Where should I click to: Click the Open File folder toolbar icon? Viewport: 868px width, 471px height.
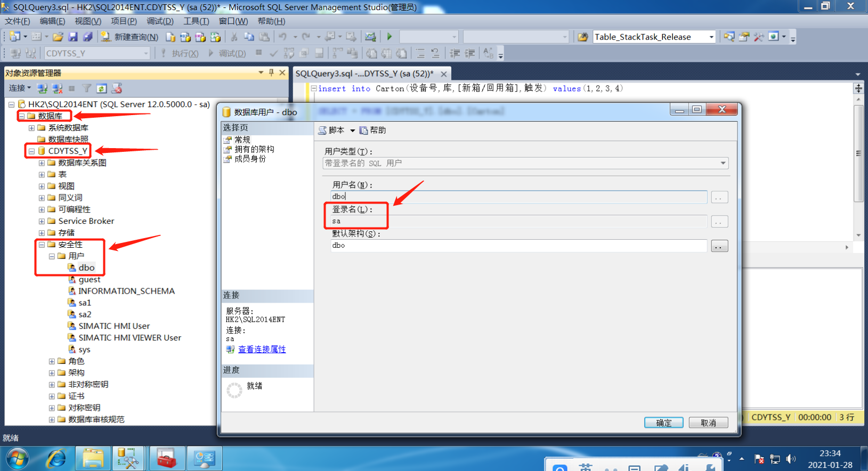coord(58,37)
